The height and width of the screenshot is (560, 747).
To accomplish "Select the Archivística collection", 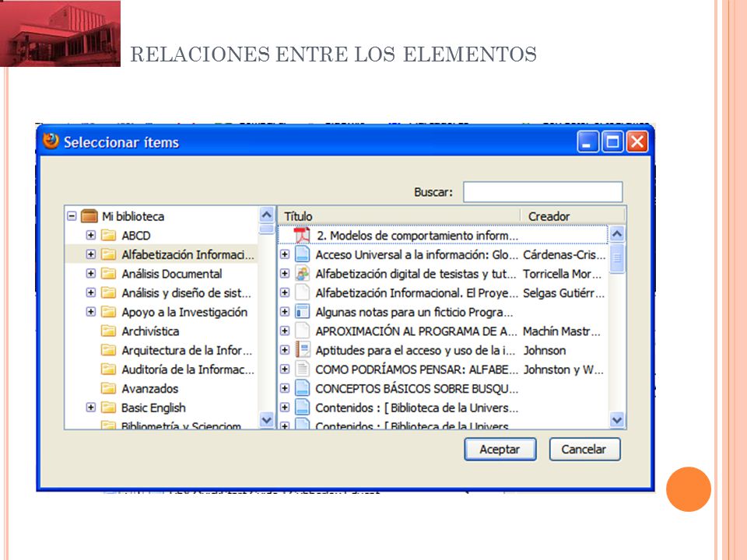I will coord(150,331).
